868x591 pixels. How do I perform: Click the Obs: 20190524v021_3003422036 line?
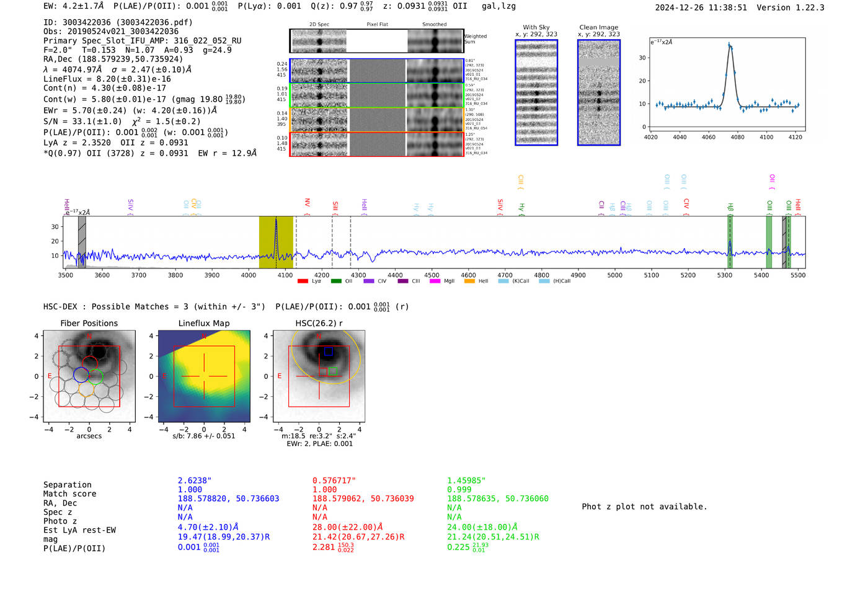(111, 32)
